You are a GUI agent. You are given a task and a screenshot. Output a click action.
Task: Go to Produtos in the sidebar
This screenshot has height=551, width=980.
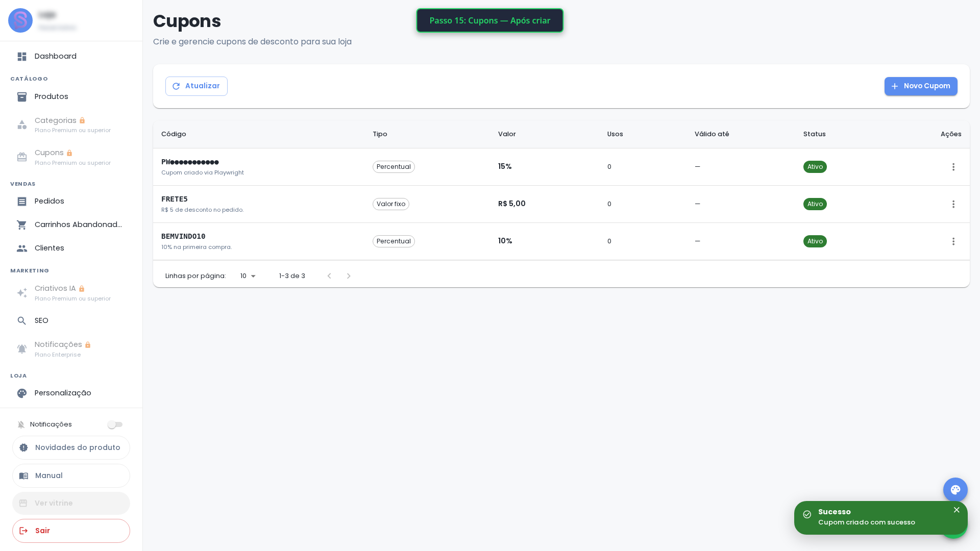tap(71, 97)
